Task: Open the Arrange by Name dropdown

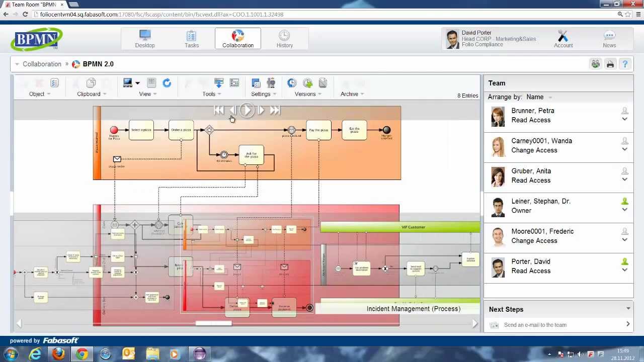Action: tap(539, 97)
